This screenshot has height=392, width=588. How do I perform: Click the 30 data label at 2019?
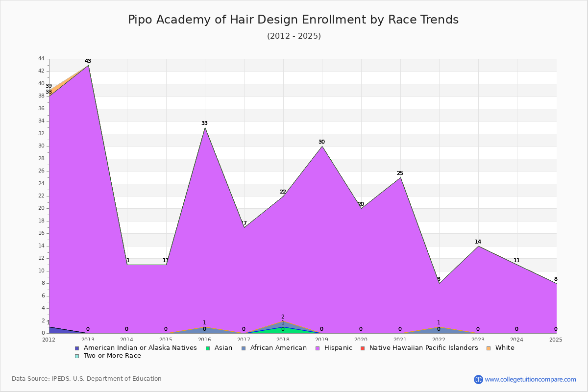click(321, 142)
